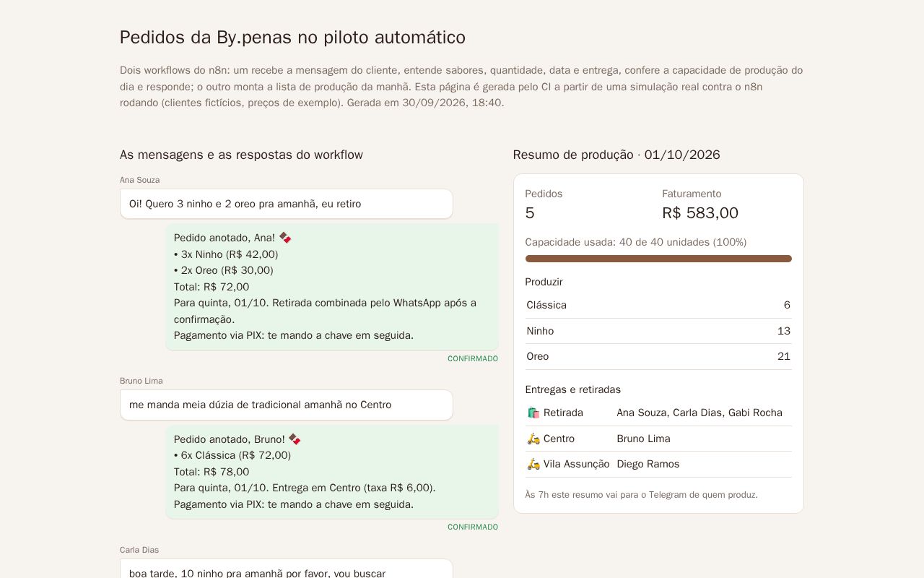This screenshot has height=578, width=924.
Task: Click the shopping bags icon beside Retirada
Action: point(533,413)
